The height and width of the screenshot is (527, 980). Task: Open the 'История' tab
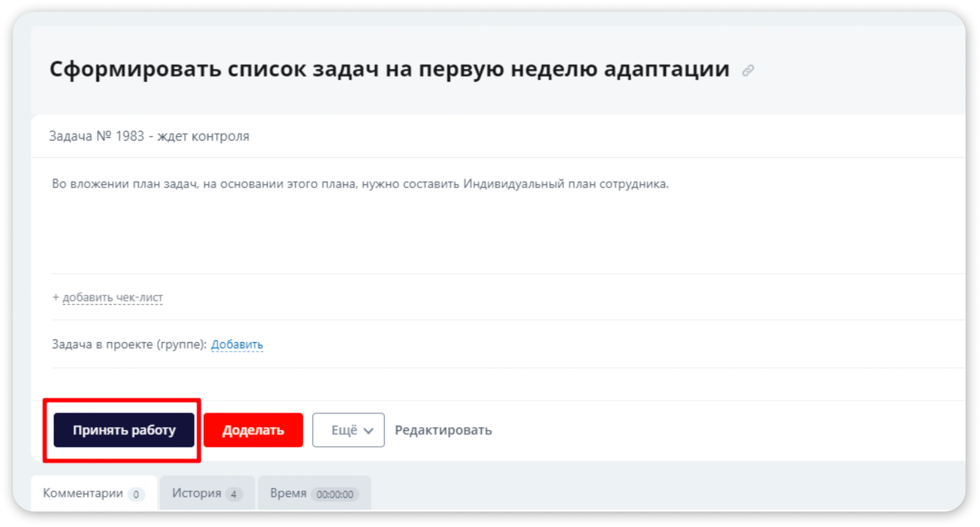coord(207,493)
